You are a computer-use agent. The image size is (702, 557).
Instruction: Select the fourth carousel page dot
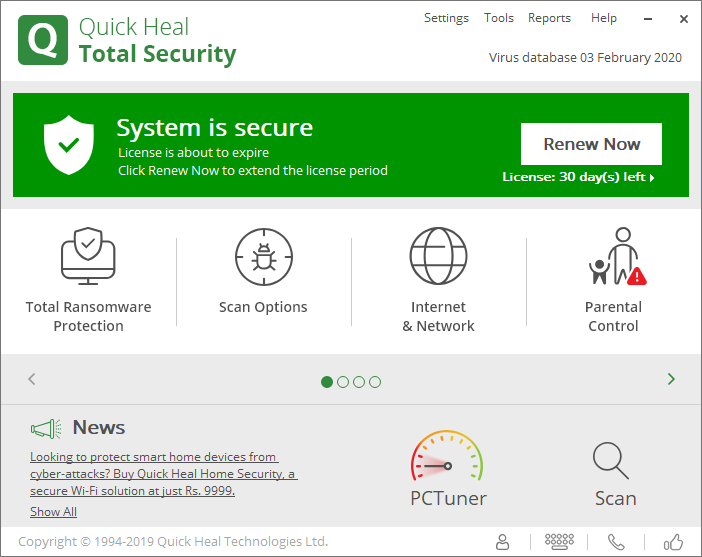click(x=375, y=381)
